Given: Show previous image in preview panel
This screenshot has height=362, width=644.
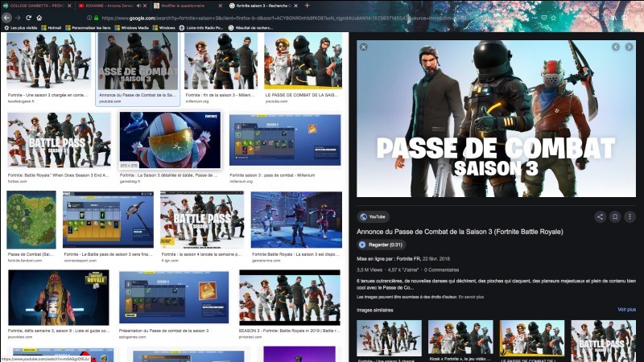Looking at the screenshot, I should (616, 47).
